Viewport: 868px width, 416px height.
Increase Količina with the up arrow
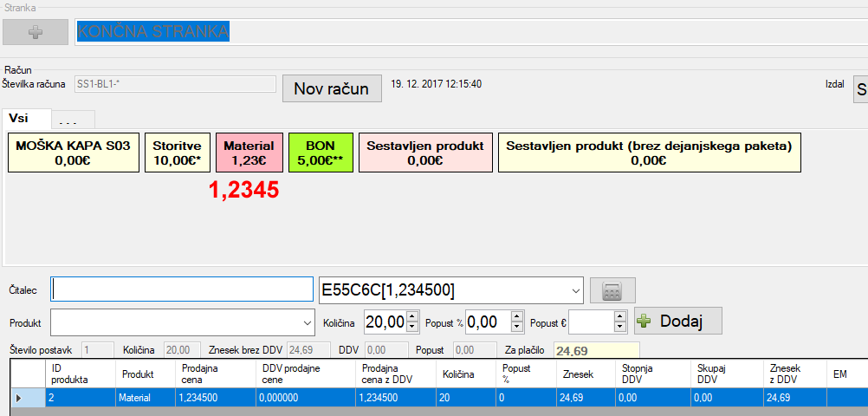coord(412,316)
